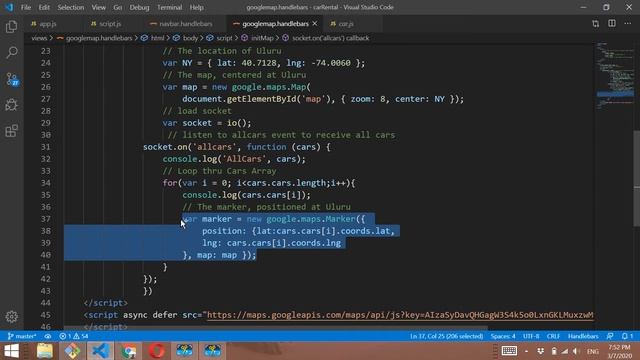Open Source Control view with 27 badge
The image size is (640, 360).
pos(11,79)
